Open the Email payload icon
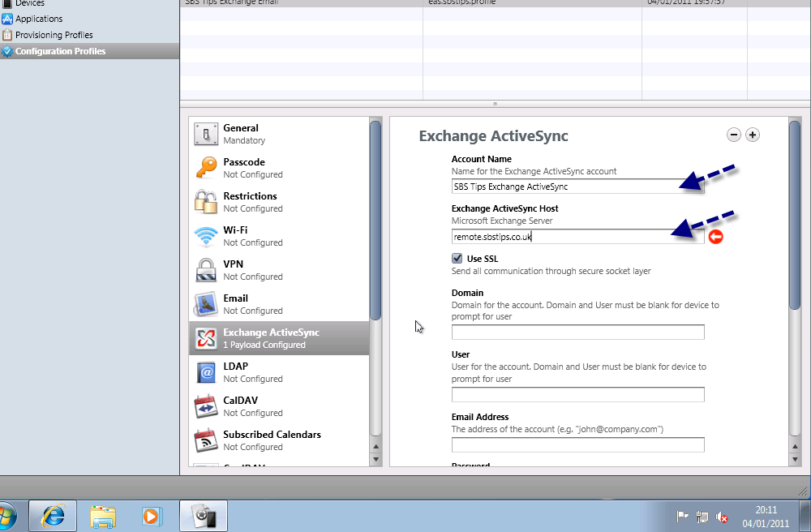Viewport: 811px width, 532px height. [x=206, y=304]
